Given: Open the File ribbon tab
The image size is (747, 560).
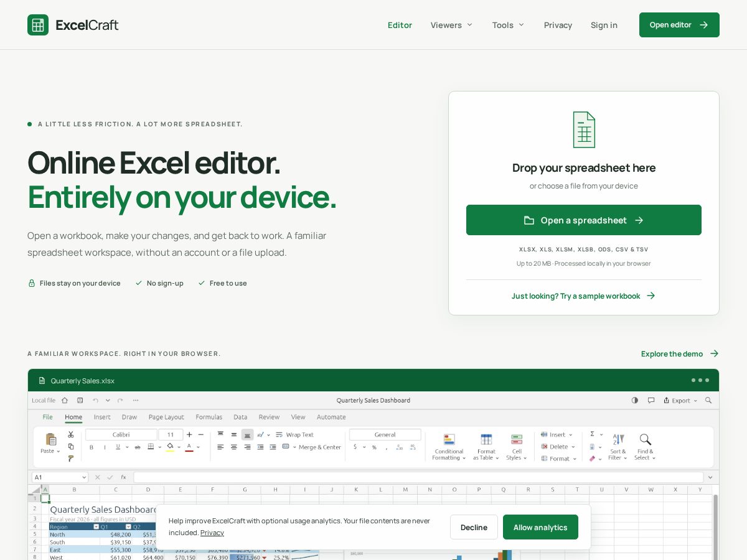Looking at the screenshot, I should click(x=47, y=417).
